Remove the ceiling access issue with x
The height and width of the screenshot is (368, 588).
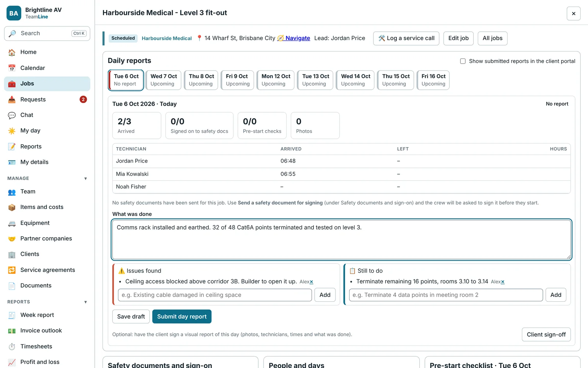click(311, 282)
